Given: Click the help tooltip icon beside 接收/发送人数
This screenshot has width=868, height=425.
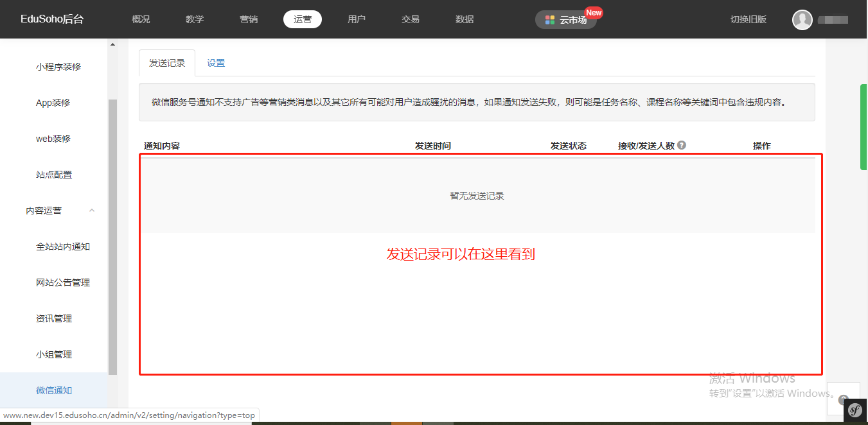Looking at the screenshot, I should tap(682, 145).
